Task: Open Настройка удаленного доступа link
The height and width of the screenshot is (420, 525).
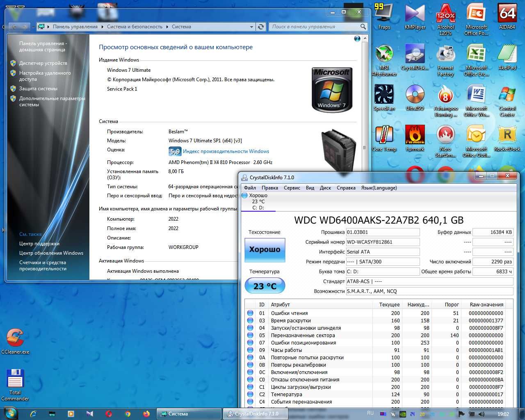Action: (x=45, y=76)
